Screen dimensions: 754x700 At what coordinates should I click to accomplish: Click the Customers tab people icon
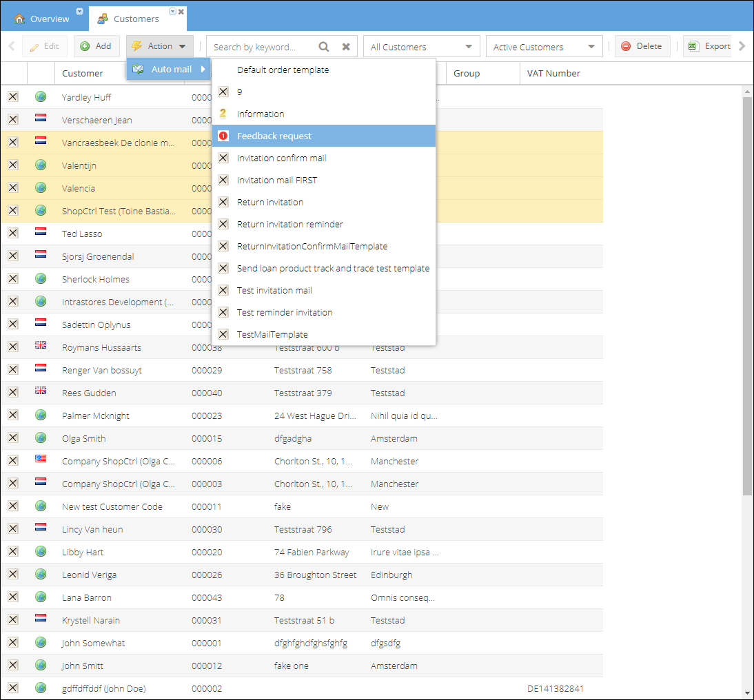pos(103,19)
